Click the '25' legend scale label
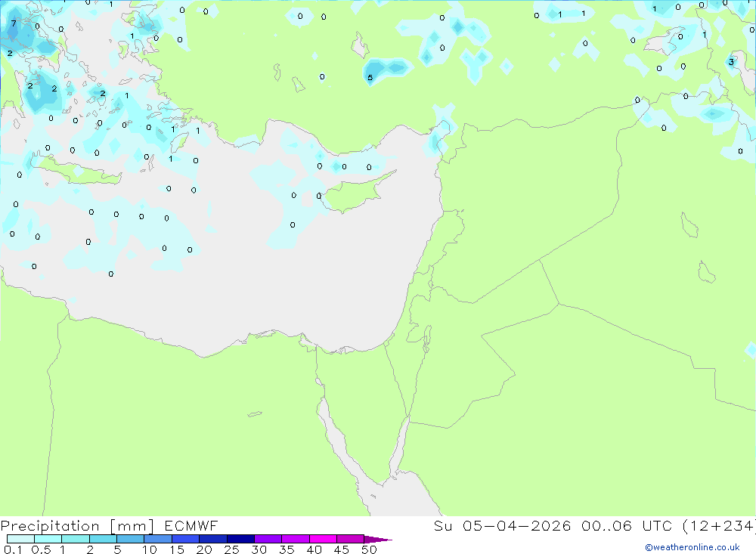This screenshot has height=554, width=756. (x=231, y=549)
